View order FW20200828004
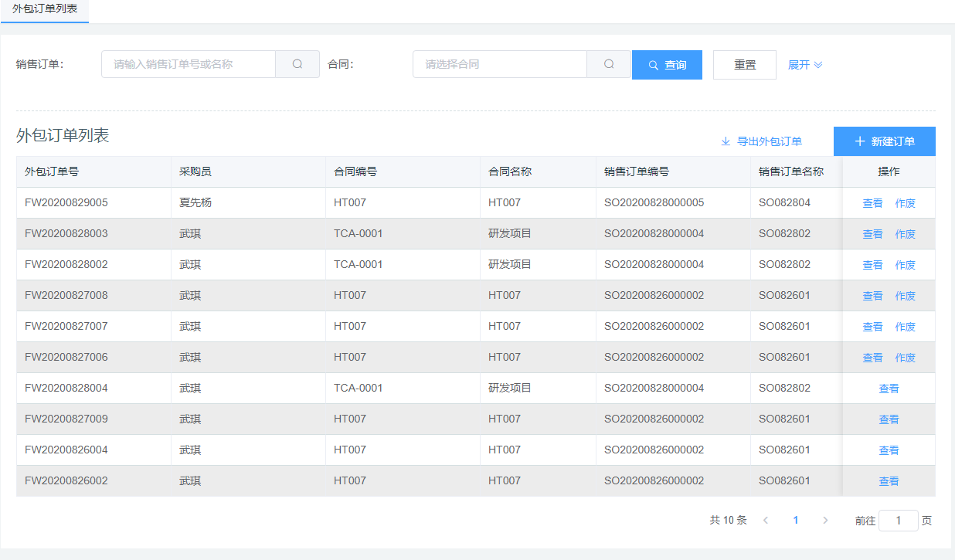 889,389
